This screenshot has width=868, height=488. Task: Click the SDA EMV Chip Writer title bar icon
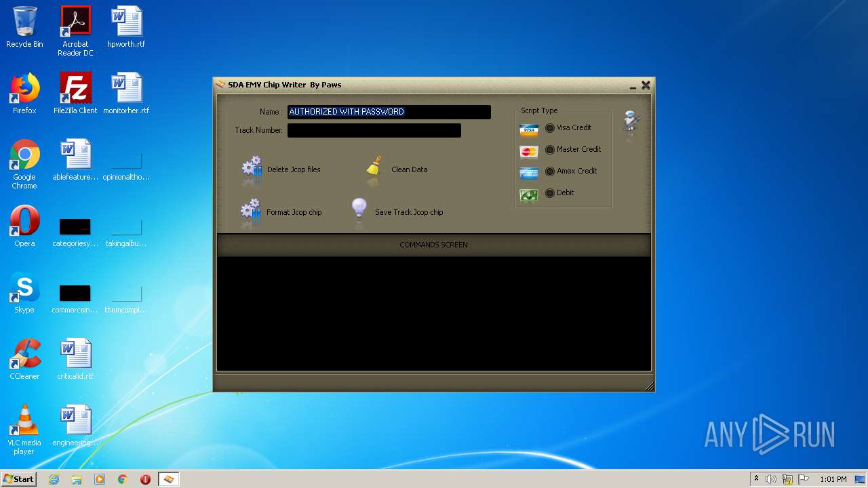(220, 85)
